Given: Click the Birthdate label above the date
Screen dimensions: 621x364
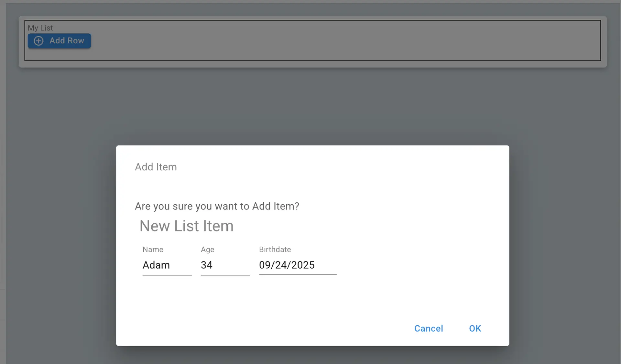Looking at the screenshot, I should [x=275, y=250].
